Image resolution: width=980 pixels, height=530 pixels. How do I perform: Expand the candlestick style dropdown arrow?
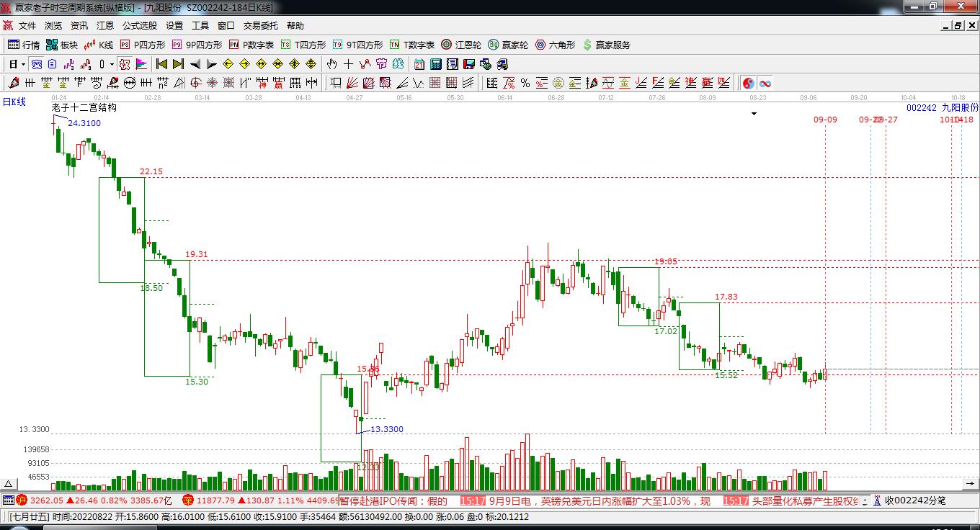click(x=112, y=64)
